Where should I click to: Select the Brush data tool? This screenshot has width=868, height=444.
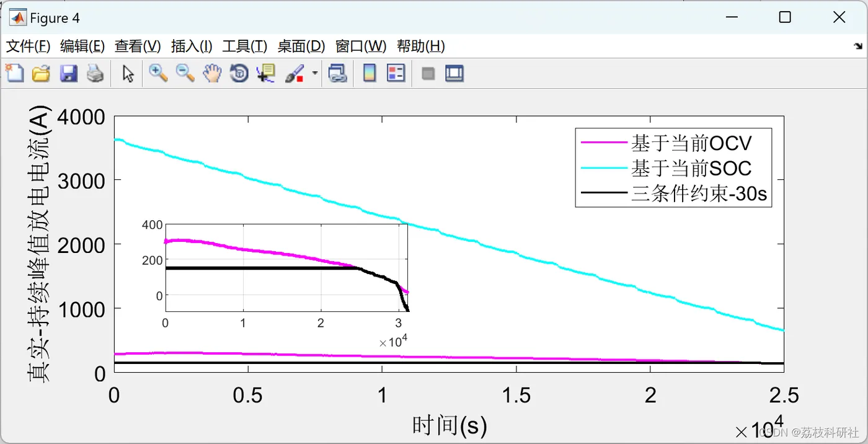(x=294, y=74)
